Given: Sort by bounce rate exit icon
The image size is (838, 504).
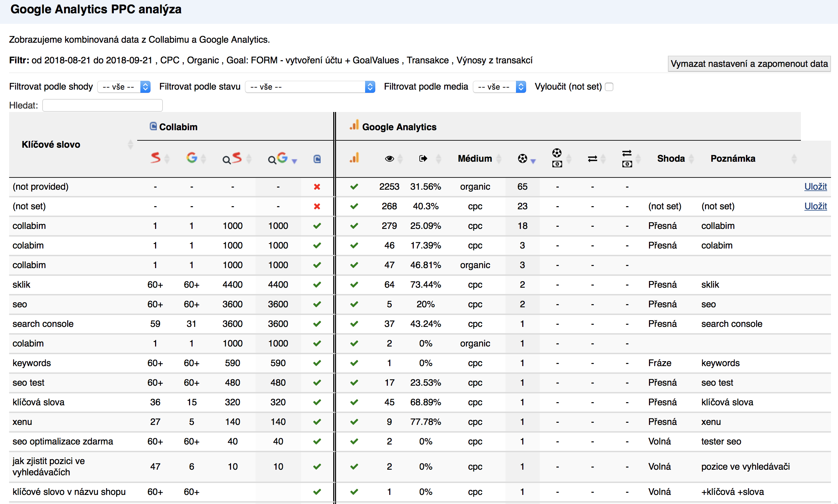Looking at the screenshot, I should point(423,159).
